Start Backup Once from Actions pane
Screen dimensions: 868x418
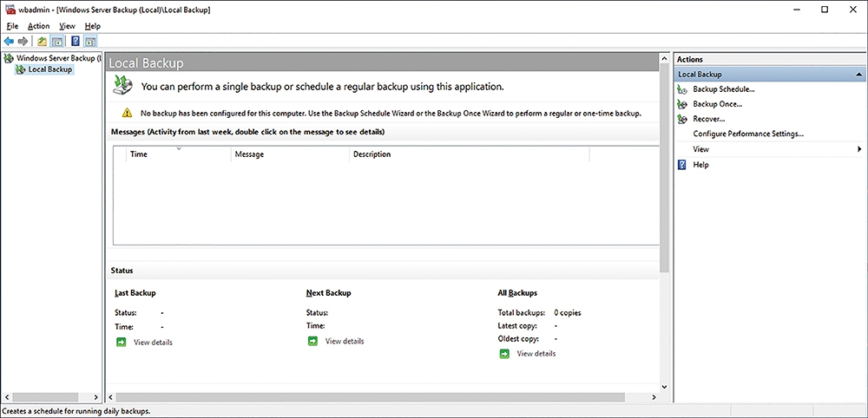718,104
